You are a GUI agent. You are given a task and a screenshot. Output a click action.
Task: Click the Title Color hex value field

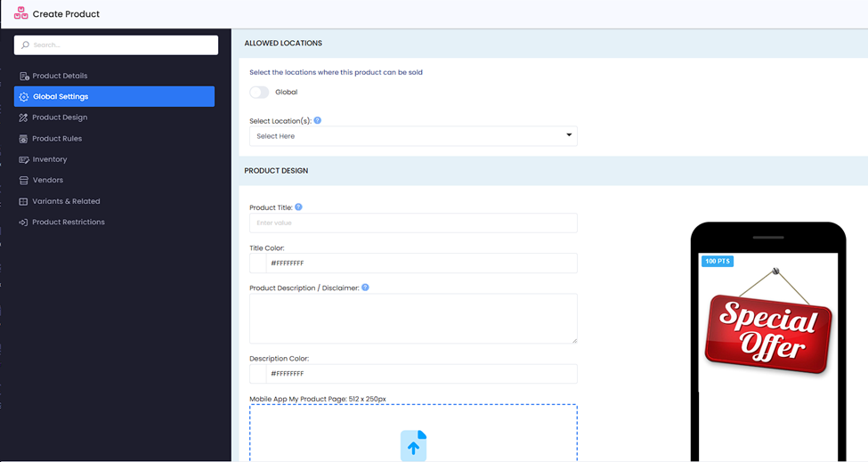[422, 263]
